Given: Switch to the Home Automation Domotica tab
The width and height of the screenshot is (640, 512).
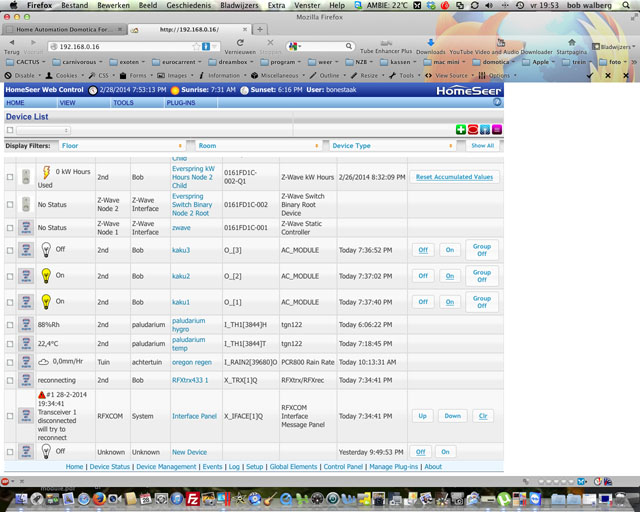Looking at the screenshot, I should click(x=63, y=29).
